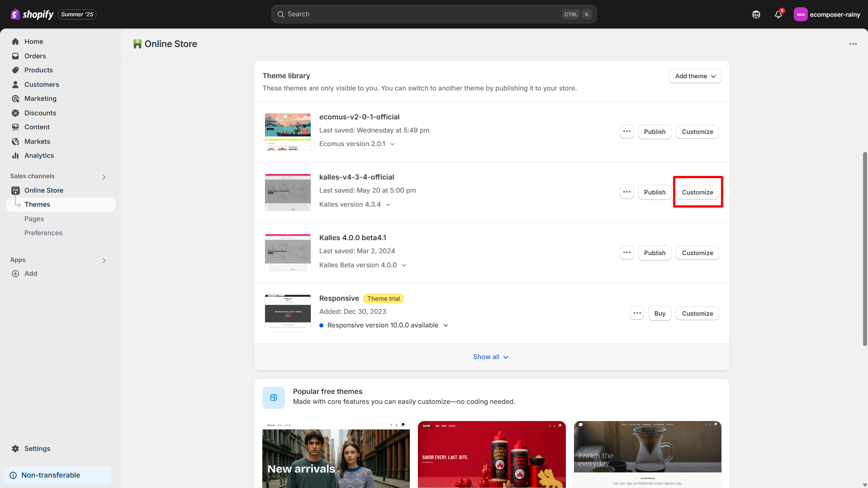Open the Markets section

coord(38,141)
